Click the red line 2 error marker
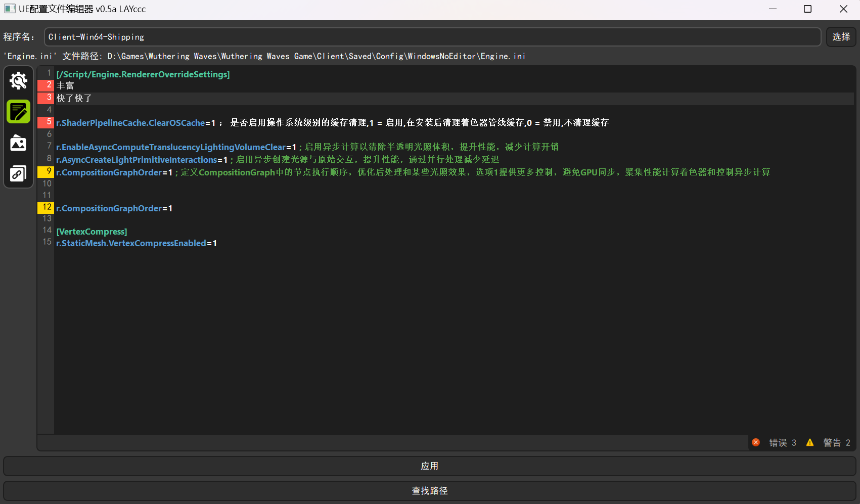The width and height of the screenshot is (860, 504). click(46, 85)
